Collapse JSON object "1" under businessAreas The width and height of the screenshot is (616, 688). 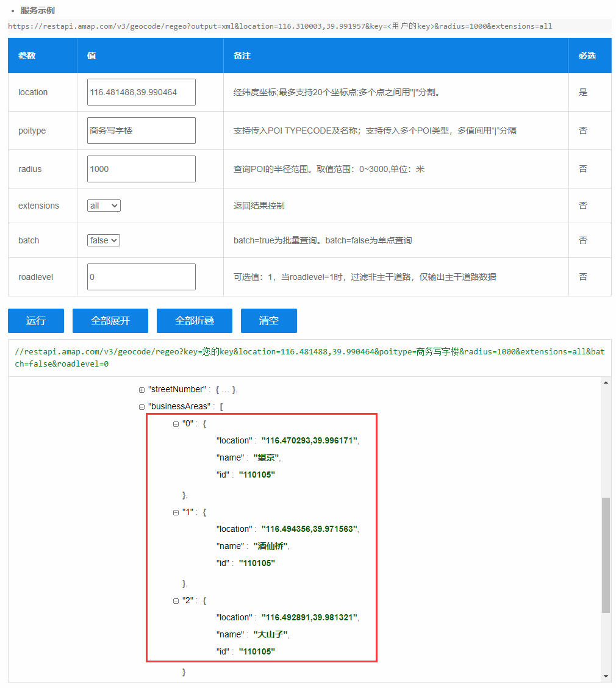tap(175, 512)
